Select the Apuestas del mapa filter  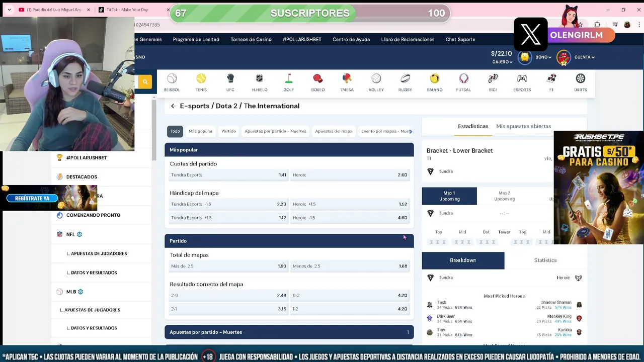334,131
